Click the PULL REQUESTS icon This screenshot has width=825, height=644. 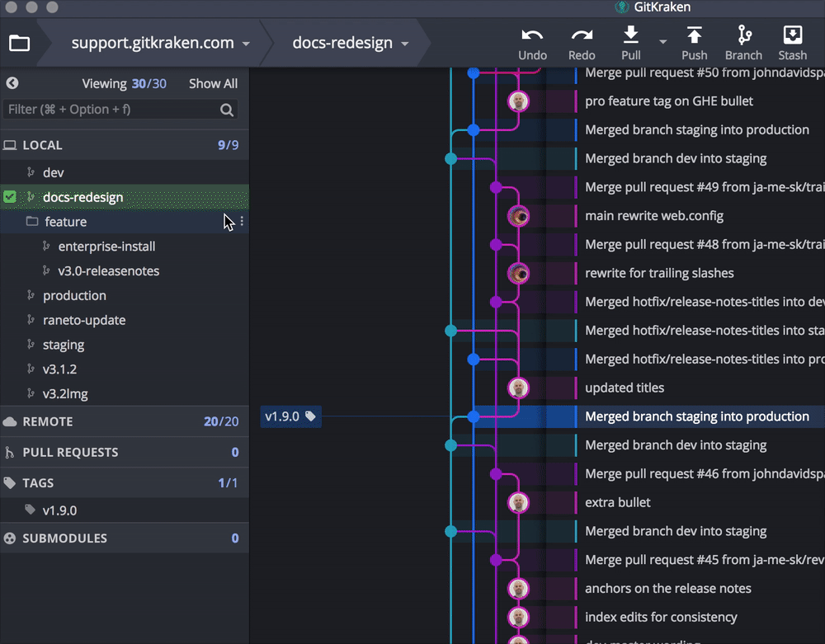(x=9, y=452)
